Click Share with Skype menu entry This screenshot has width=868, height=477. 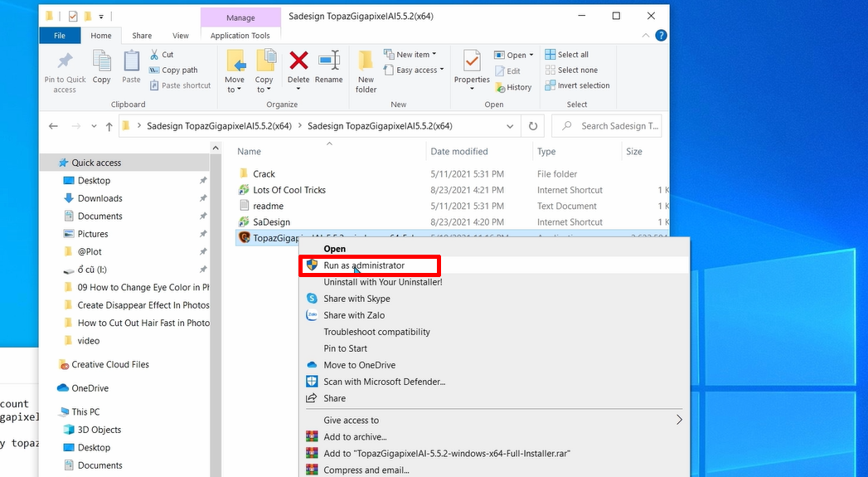click(x=356, y=299)
